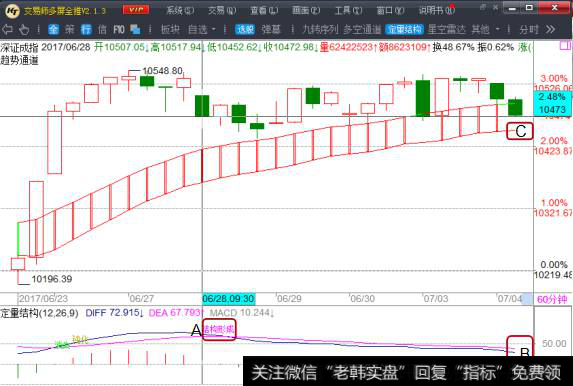Toggle the 全 toolbar icon
The width and height of the screenshot is (573, 386).
[x=53, y=29]
